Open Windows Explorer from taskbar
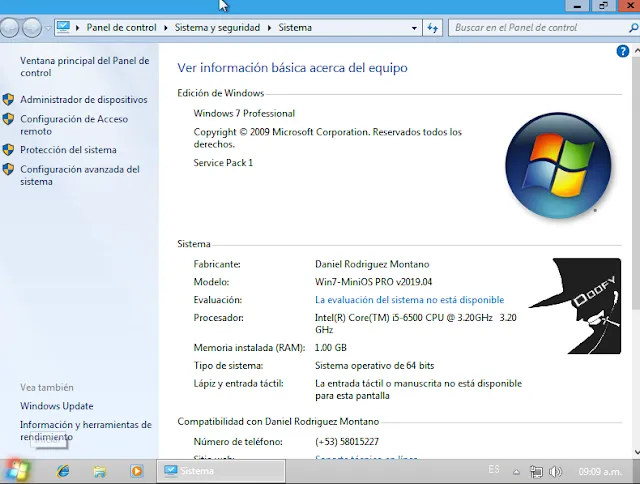 [x=99, y=471]
